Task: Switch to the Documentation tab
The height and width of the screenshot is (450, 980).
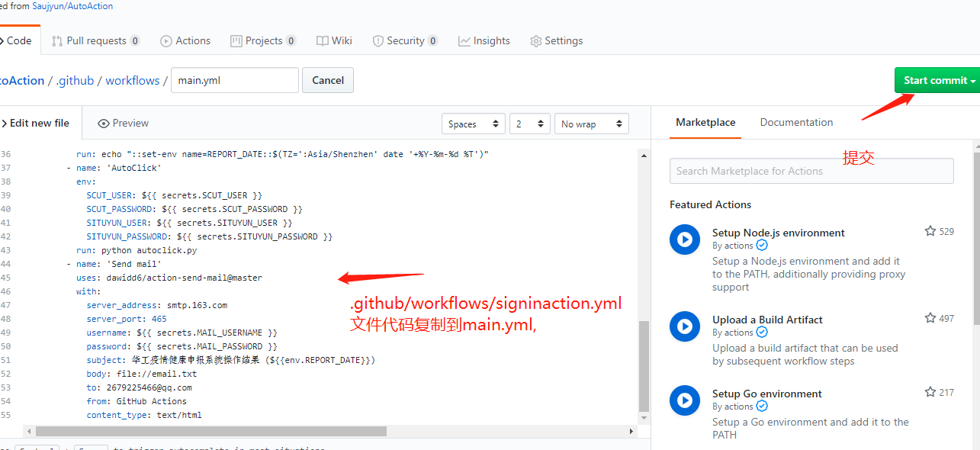Action: click(x=796, y=122)
